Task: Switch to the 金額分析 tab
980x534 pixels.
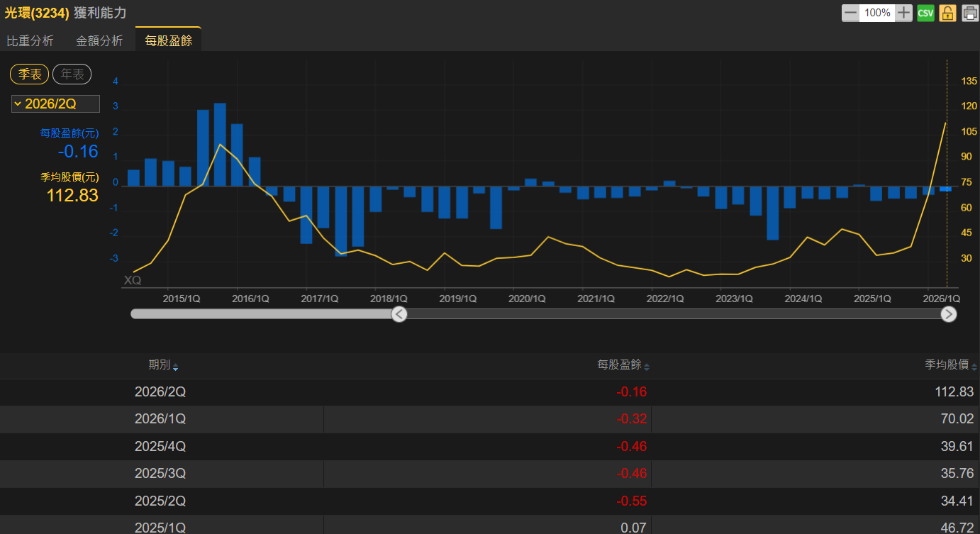Action: [x=99, y=40]
